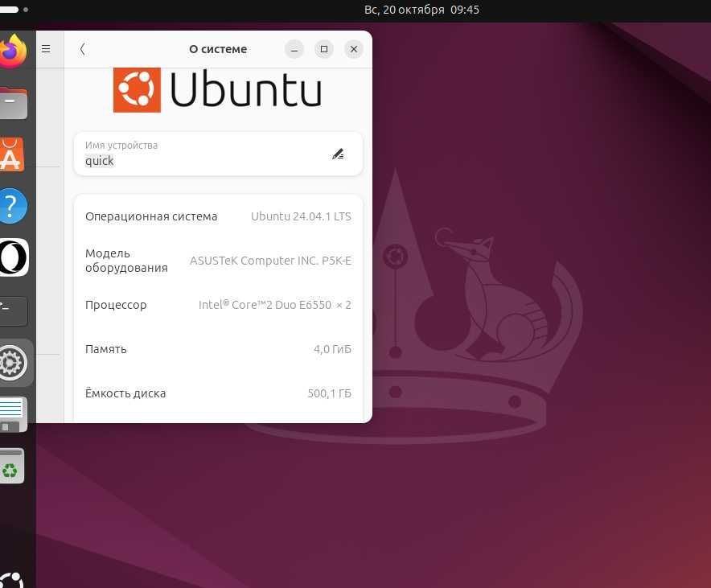The height and width of the screenshot is (588, 711).
Task: Click the "Модель оборудования" label
Action: pos(126,261)
